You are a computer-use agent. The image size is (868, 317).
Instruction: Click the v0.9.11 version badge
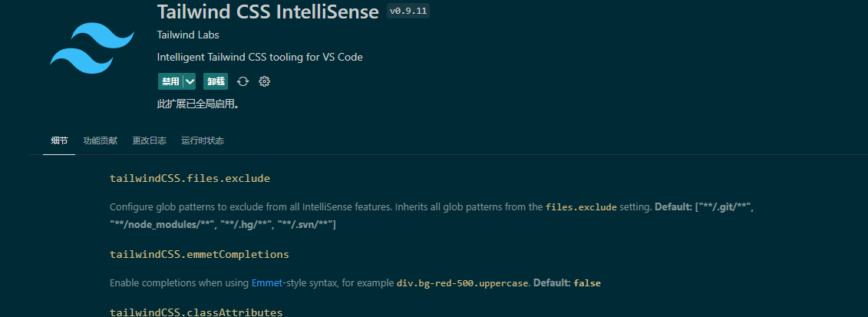(x=408, y=12)
